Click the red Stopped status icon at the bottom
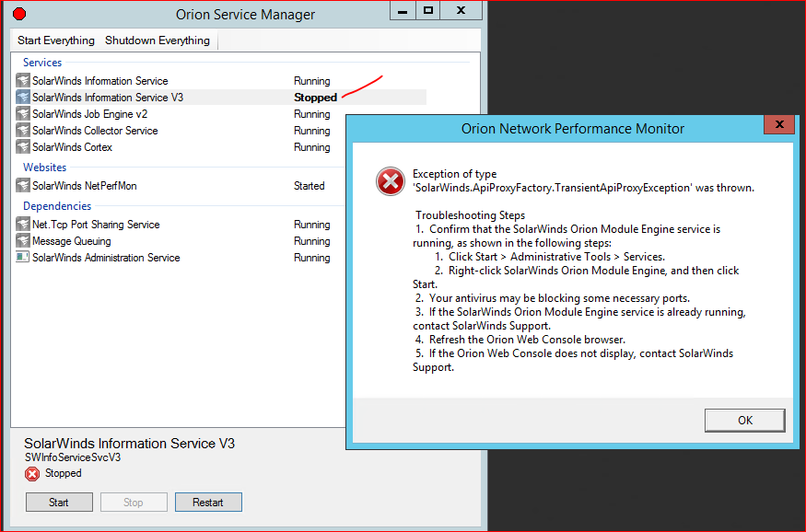806x532 pixels. [32, 473]
